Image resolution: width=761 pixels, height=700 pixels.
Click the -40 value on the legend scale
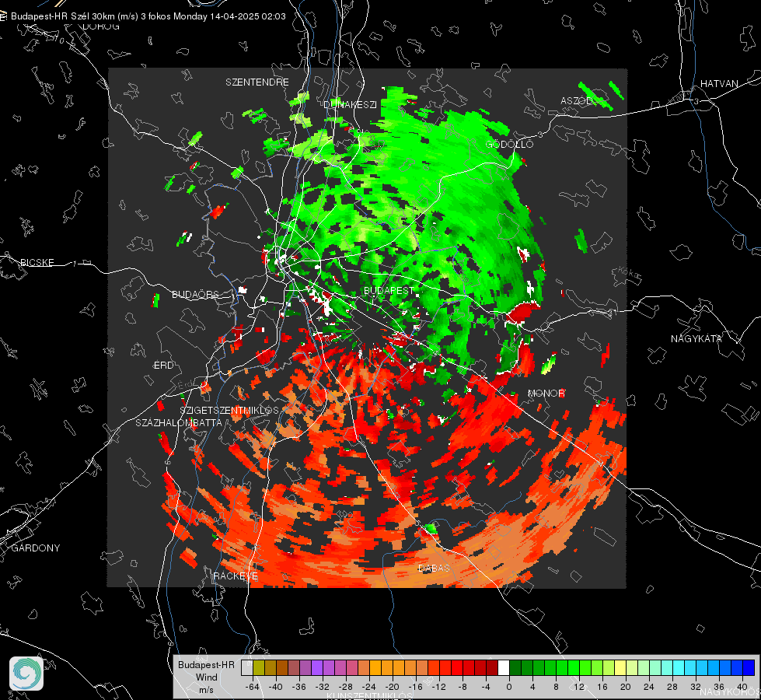(x=276, y=687)
